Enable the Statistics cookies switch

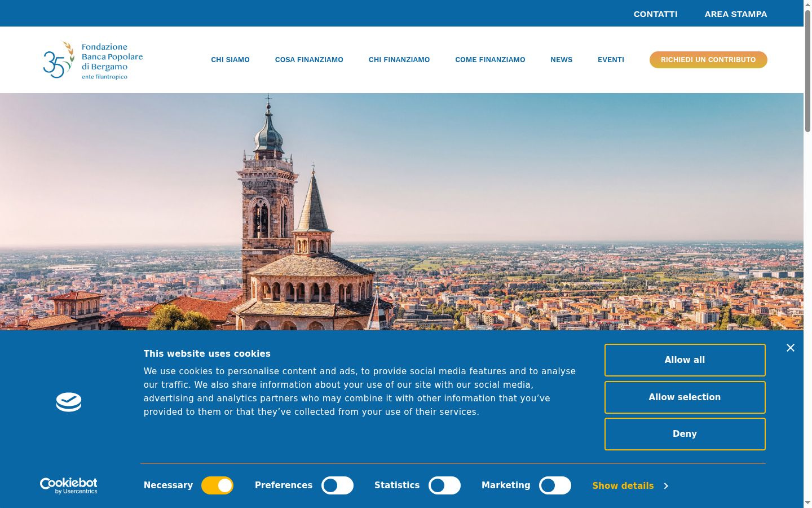[x=444, y=485]
